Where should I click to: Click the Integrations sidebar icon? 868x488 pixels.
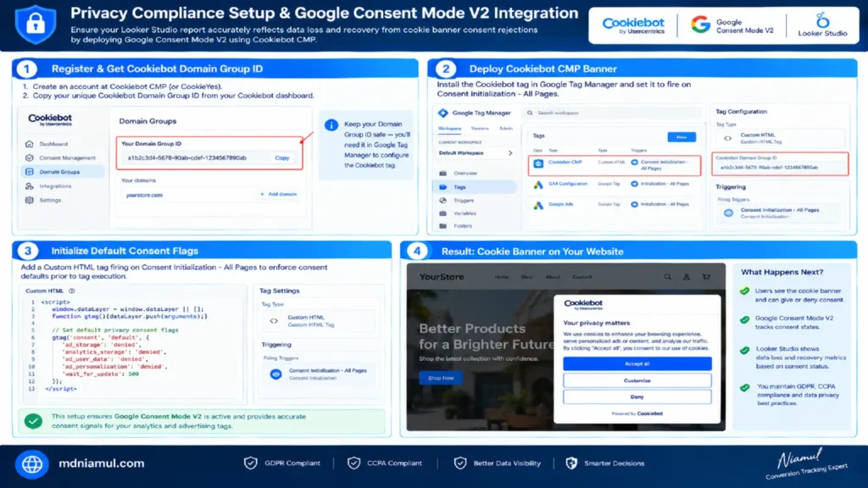point(30,186)
